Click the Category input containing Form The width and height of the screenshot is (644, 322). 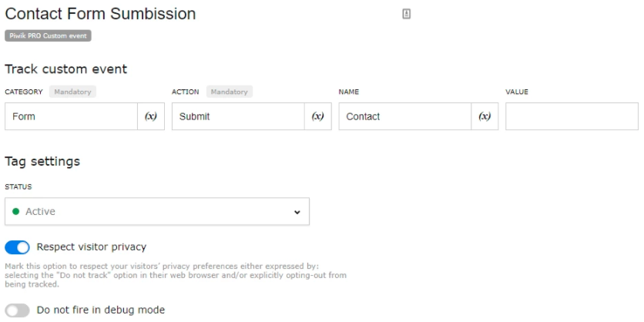tap(71, 116)
